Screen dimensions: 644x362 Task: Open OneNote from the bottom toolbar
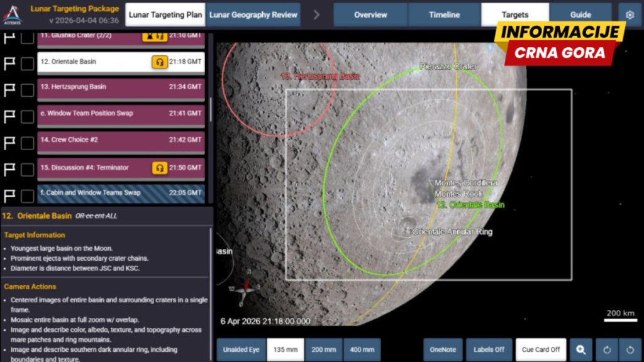coord(441,350)
